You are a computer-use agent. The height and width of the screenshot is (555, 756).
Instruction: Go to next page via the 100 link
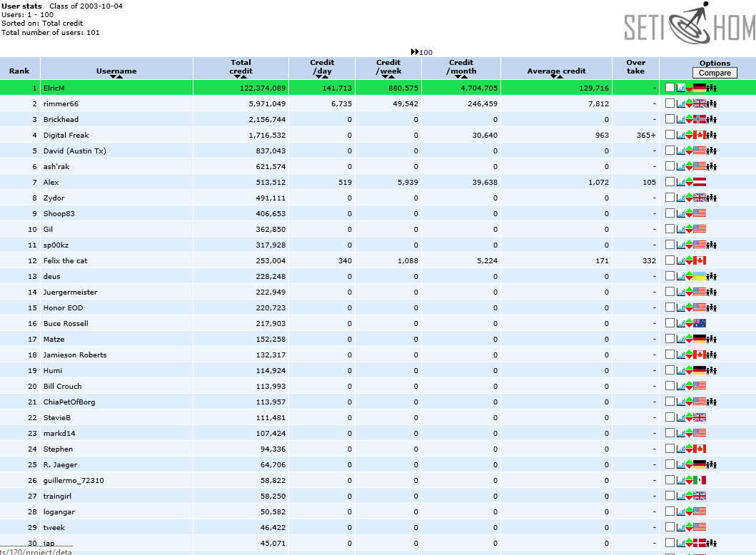pyautogui.click(x=425, y=52)
